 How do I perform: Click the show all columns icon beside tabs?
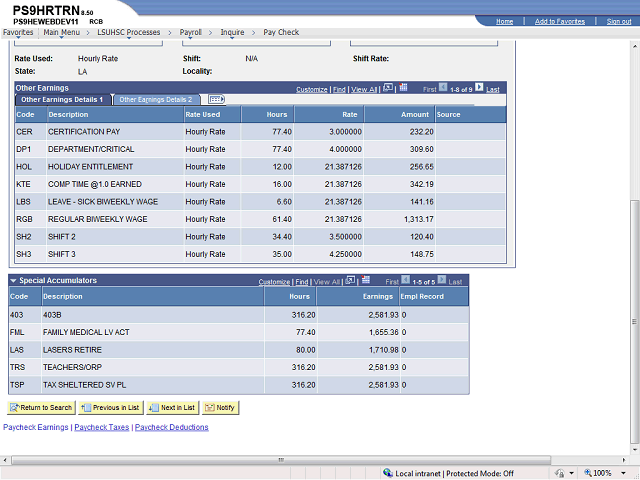(x=216, y=99)
